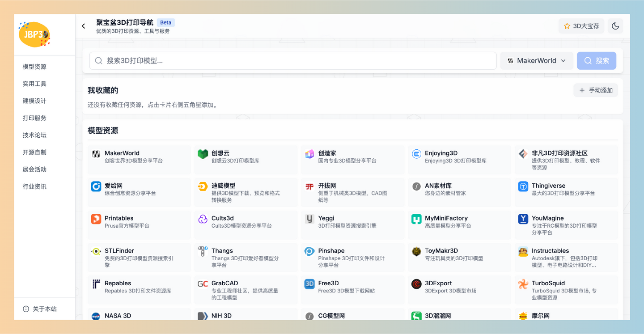Toggle dark mode with the moon icon
Image resolution: width=644 pixels, height=334 pixels.
tap(615, 25)
